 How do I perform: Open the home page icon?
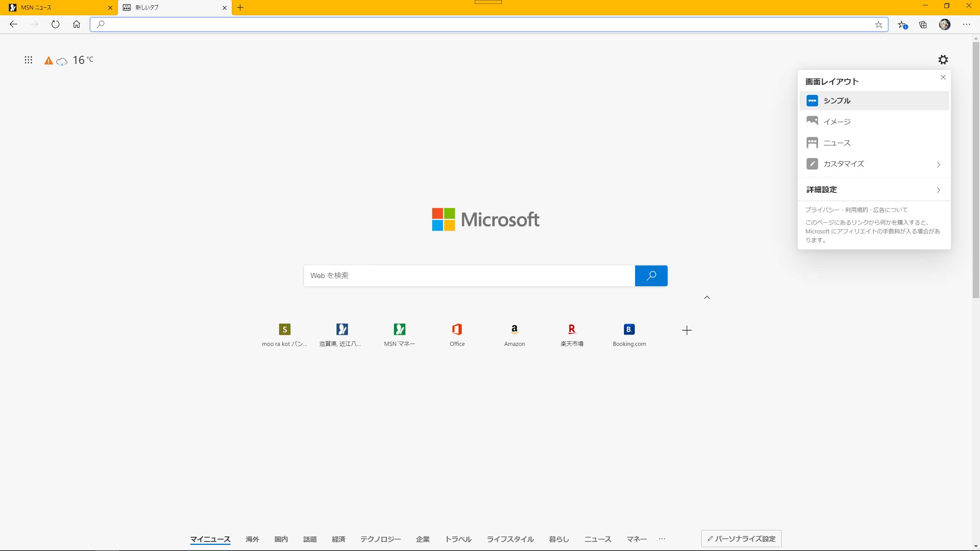tap(77, 24)
